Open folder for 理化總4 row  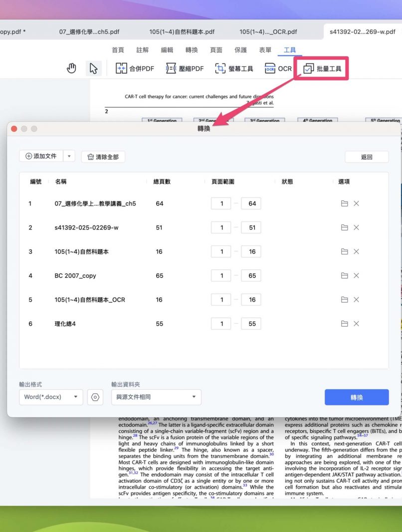point(344,324)
